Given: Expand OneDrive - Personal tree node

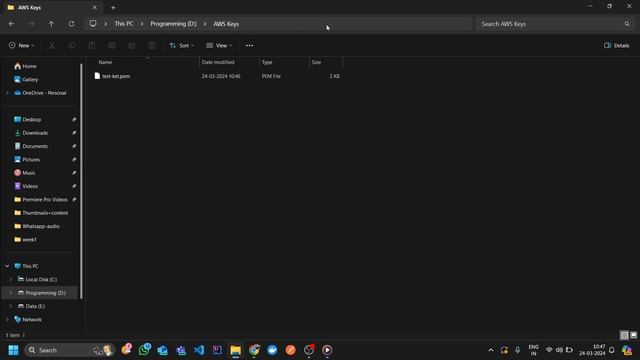Looking at the screenshot, I should 7,93.
